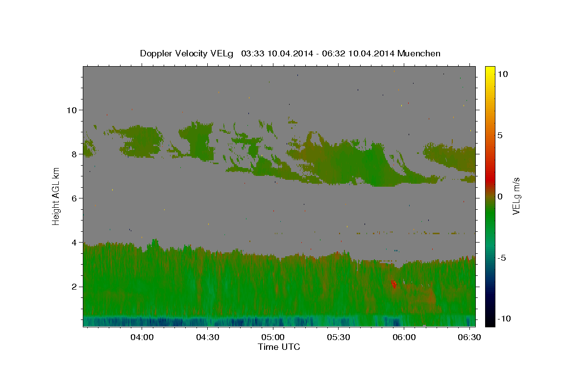
Task: Click the end time '06:32 10.04.2014' in title
Action: click(x=359, y=54)
